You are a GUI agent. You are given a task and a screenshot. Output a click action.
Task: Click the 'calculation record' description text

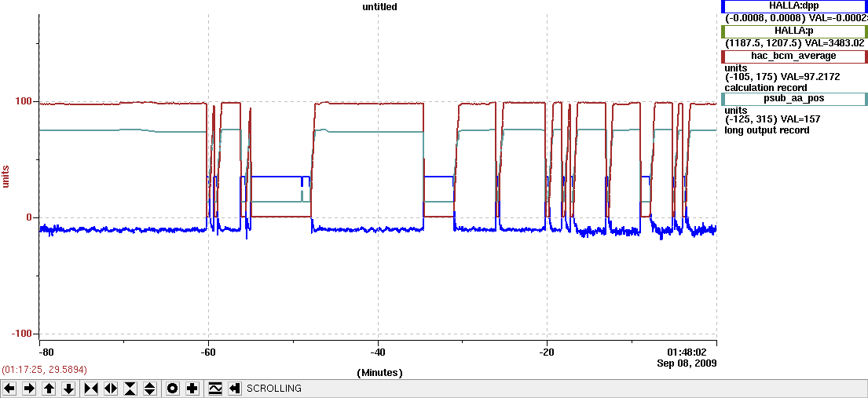[766, 87]
